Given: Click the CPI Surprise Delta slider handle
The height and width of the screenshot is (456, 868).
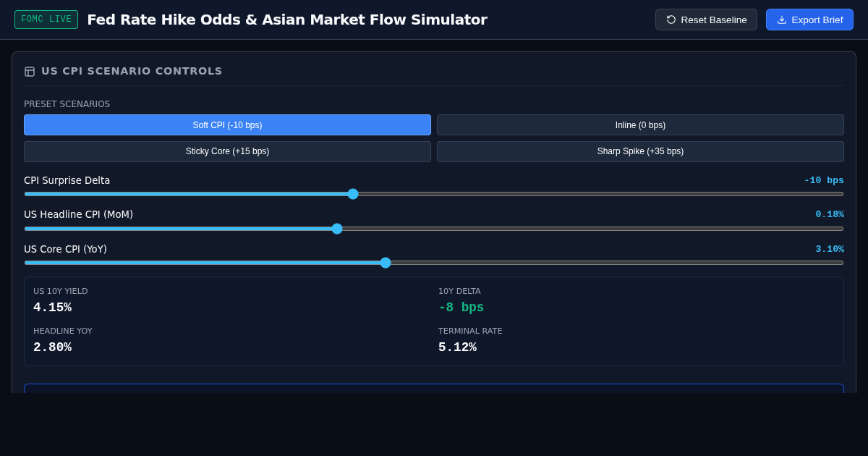Looking at the screenshot, I should (353, 194).
